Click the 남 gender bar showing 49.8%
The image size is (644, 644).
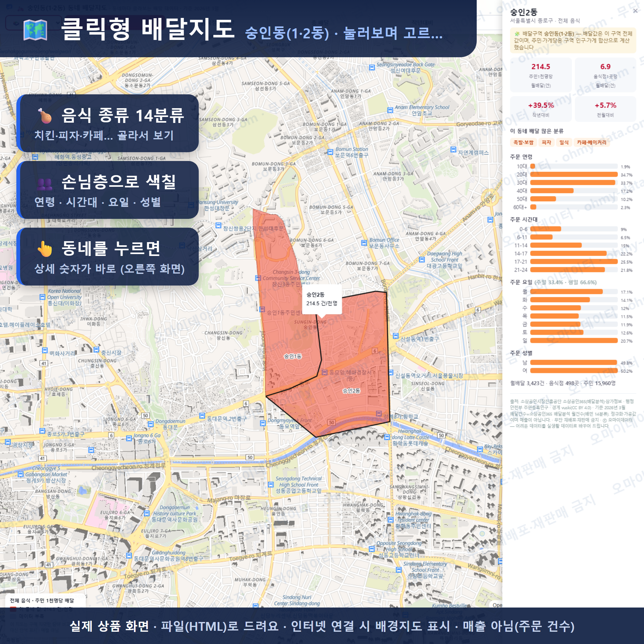[574, 362]
